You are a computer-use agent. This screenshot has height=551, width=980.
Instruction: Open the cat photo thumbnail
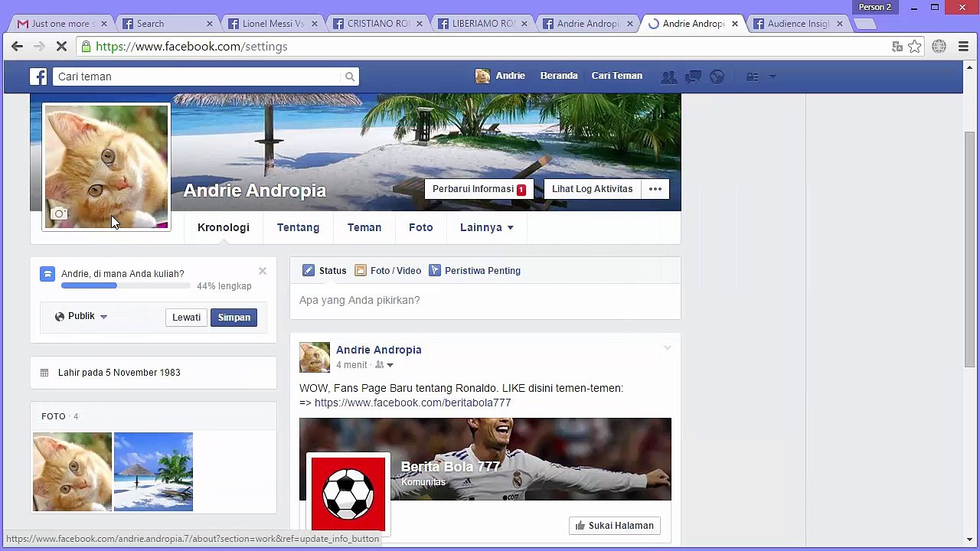click(72, 472)
